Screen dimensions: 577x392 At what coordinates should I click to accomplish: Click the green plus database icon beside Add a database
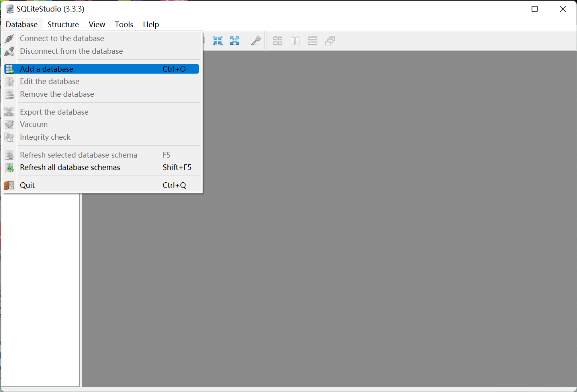(10, 69)
